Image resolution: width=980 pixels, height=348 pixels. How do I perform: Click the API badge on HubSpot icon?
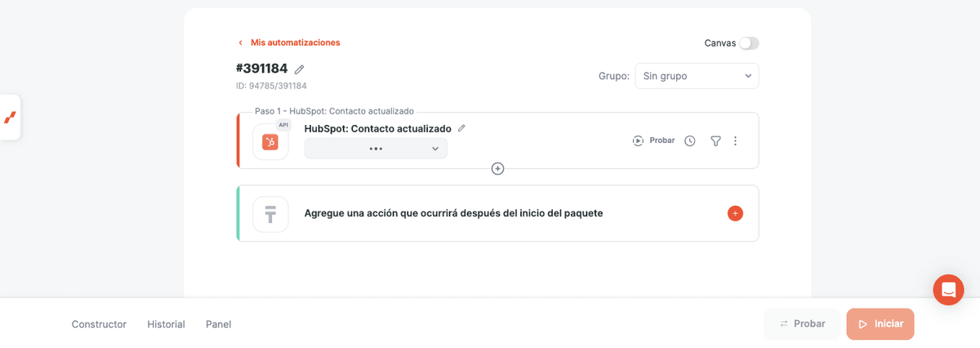point(283,125)
